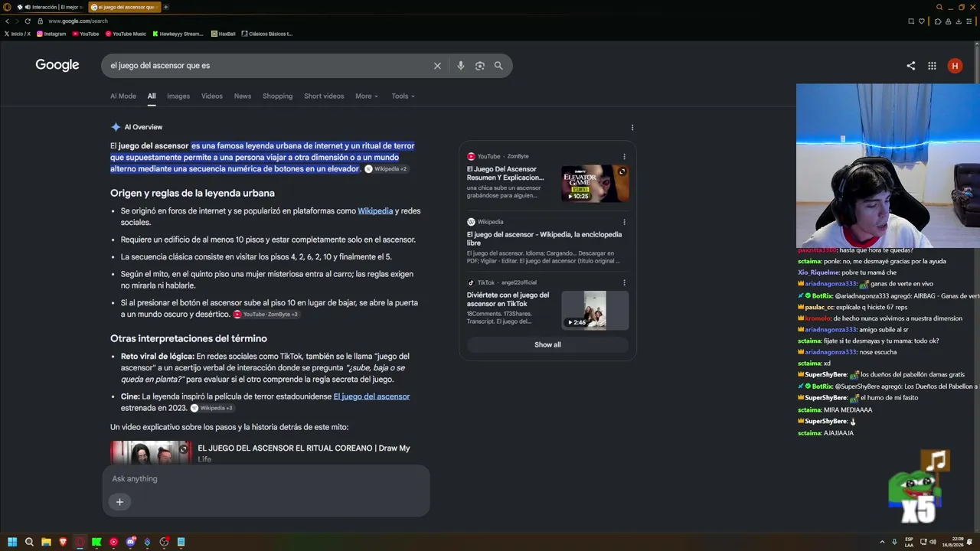
Task: Click the Google search query field
Action: pyautogui.click(x=268, y=66)
